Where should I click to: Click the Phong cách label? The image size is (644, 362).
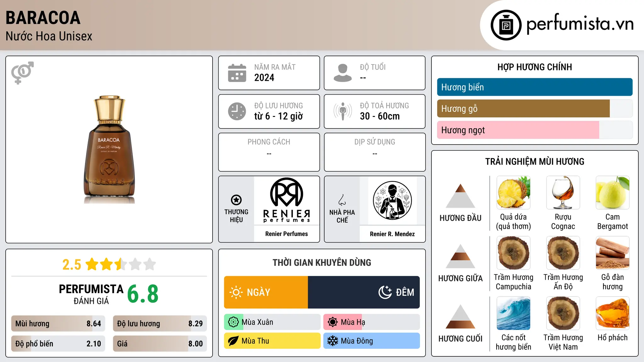(x=269, y=142)
